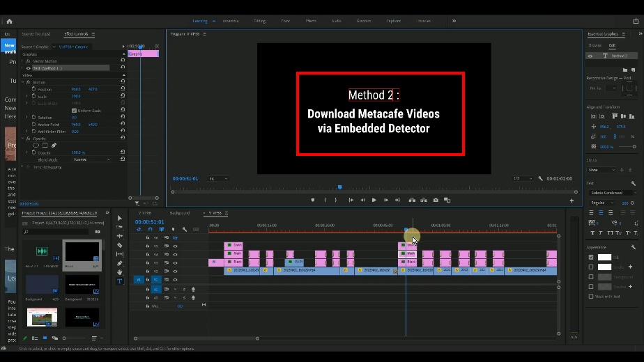
Task: Open program monitor settings wrench
Action: pos(541,178)
